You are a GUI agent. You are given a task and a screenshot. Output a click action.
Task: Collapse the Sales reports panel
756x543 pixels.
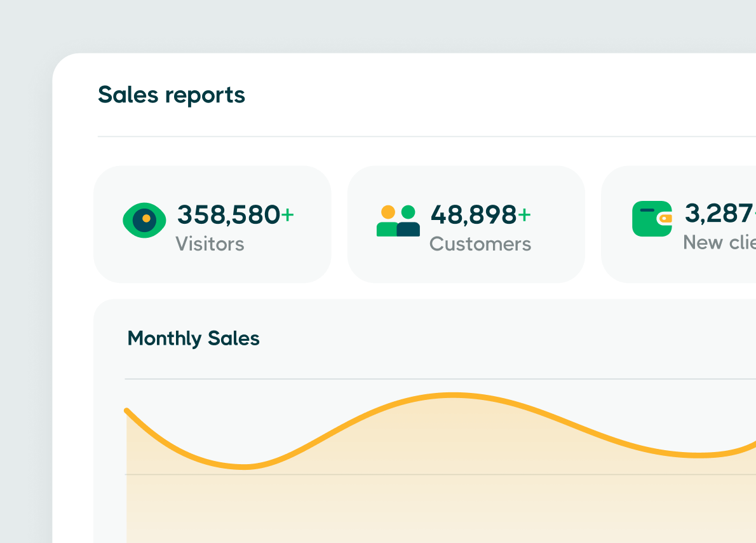point(172,94)
